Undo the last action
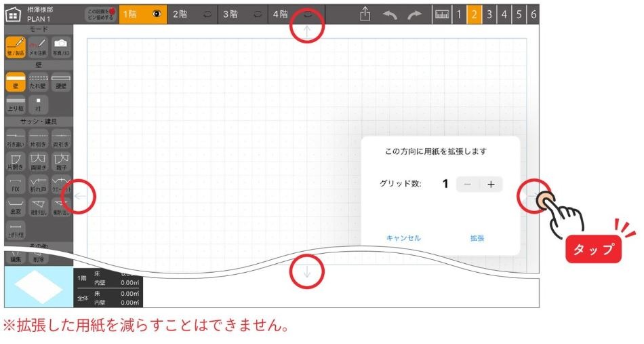 390,15
